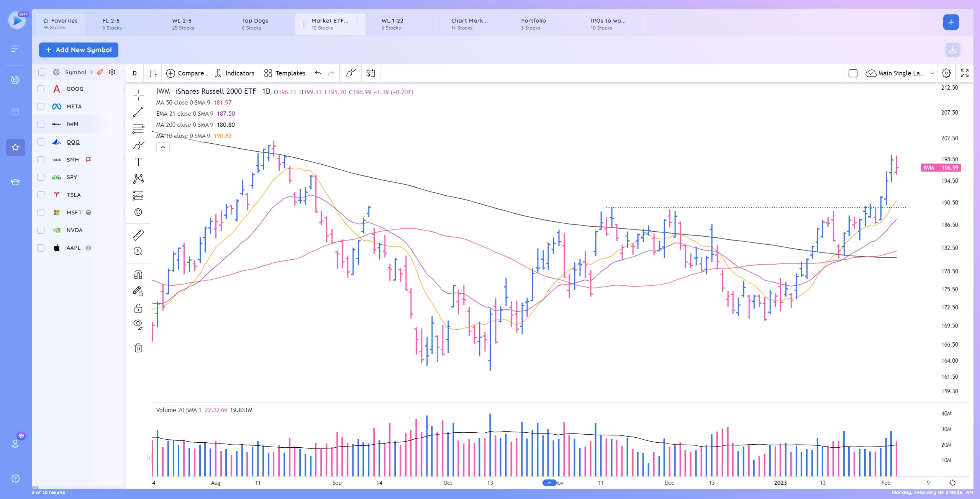Toggle hide all drawings eye icon

coord(138,325)
